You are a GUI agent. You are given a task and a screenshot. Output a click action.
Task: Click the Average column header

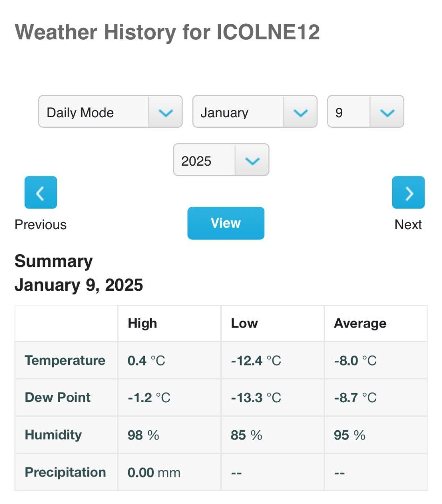point(360,323)
